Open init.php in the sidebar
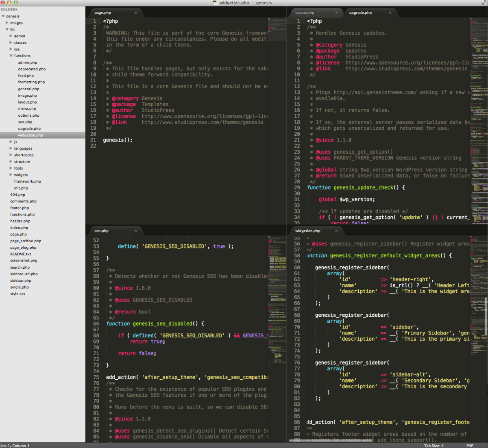488x448 pixels. click(21, 188)
